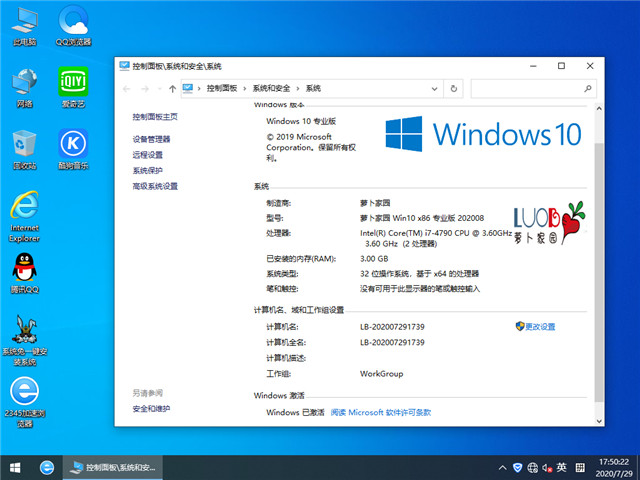This screenshot has height=480, width=640.
Task: Click 更改设置 with shield icon
Action: 535,326
